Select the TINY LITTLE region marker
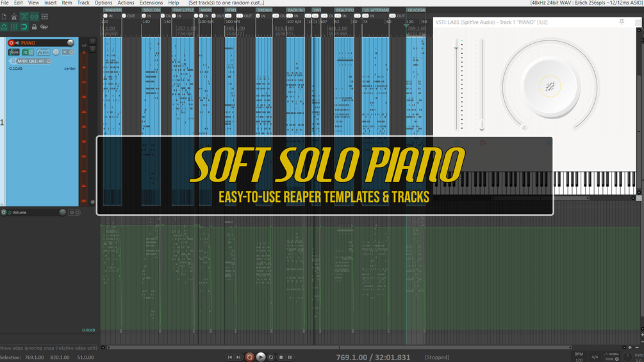644x362 pixels. pyautogui.click(x=183, y=10)
